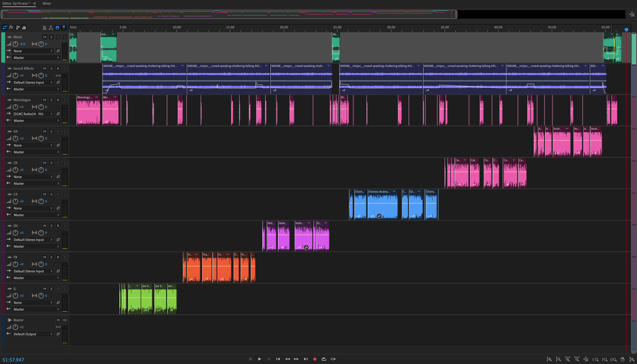Click Zoom In at Out Point icon
Screen dimensions: 637x364
605,359
